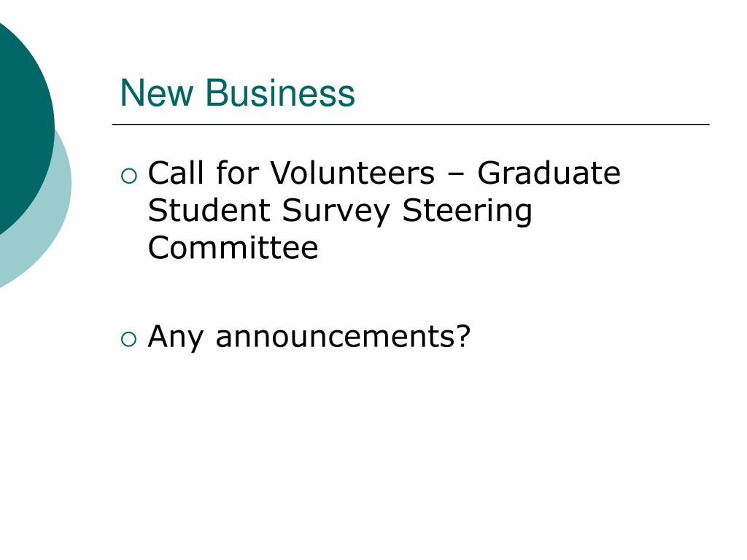Click the horizontal line under the title

tap(411, 124)
